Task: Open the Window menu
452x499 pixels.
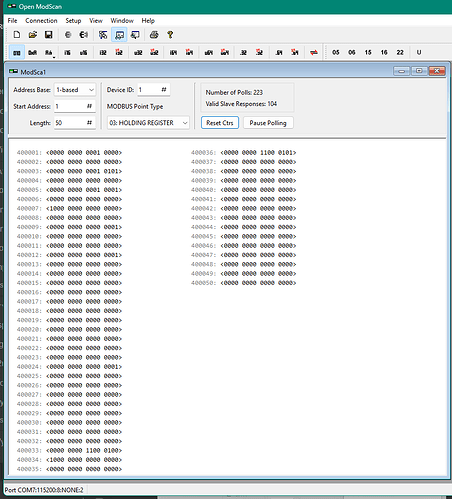Action: [122, 21]
